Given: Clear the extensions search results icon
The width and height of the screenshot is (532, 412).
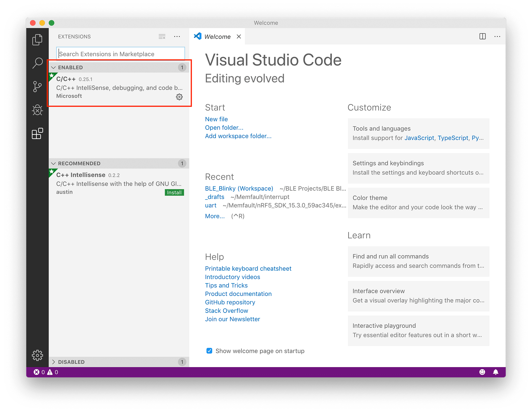Looking at the screenshot, I should click(x=162, y=37).
